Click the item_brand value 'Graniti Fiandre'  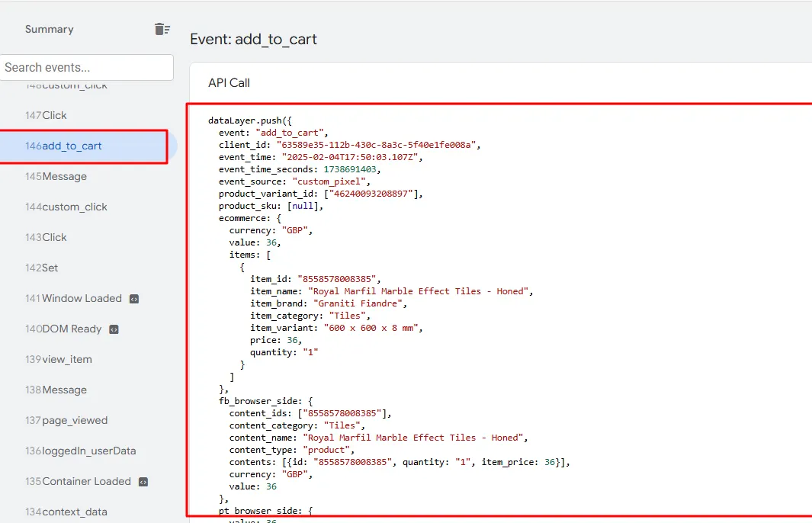pos(358,303)
